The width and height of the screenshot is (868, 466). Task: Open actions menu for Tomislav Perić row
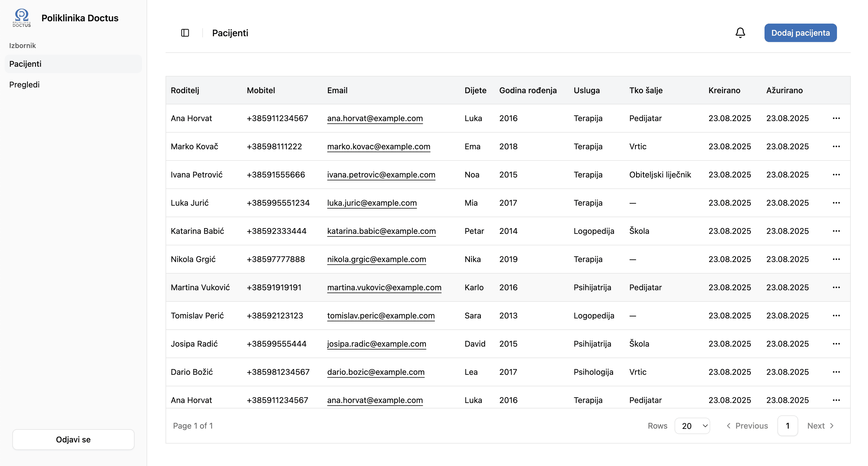pyautogui.click(x=836, y=316)
